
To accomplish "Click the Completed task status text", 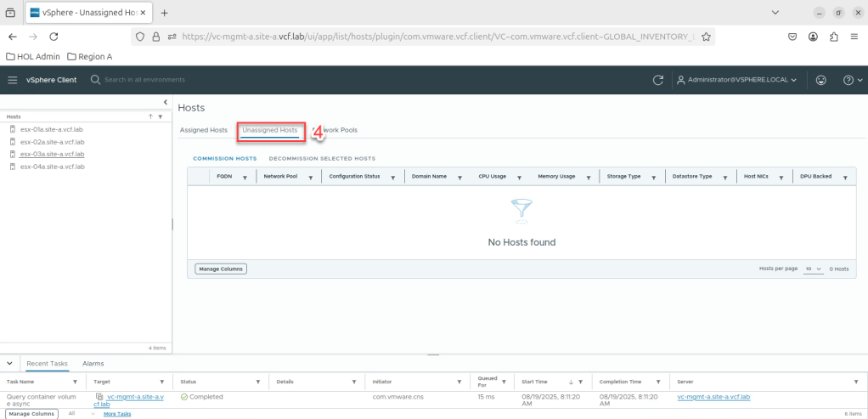I will pyautogui.click(x=206, y=397).
